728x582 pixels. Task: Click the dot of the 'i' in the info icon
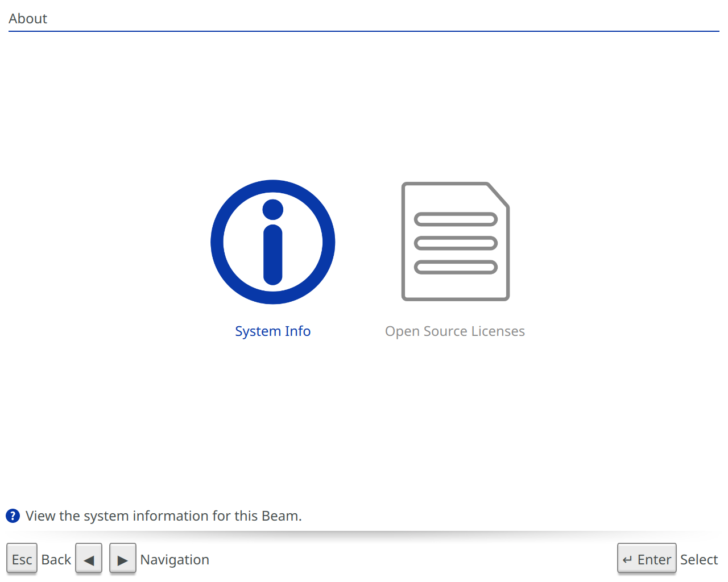click(273, 210)
